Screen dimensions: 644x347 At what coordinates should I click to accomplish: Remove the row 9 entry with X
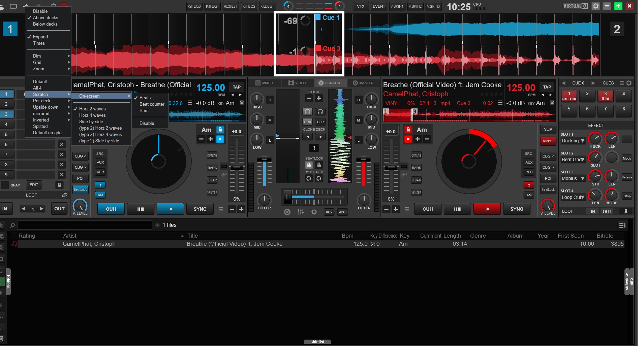pos(61,175)
